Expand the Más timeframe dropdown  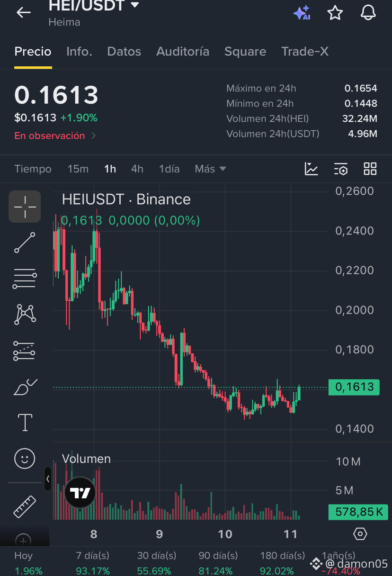[210, 169]
